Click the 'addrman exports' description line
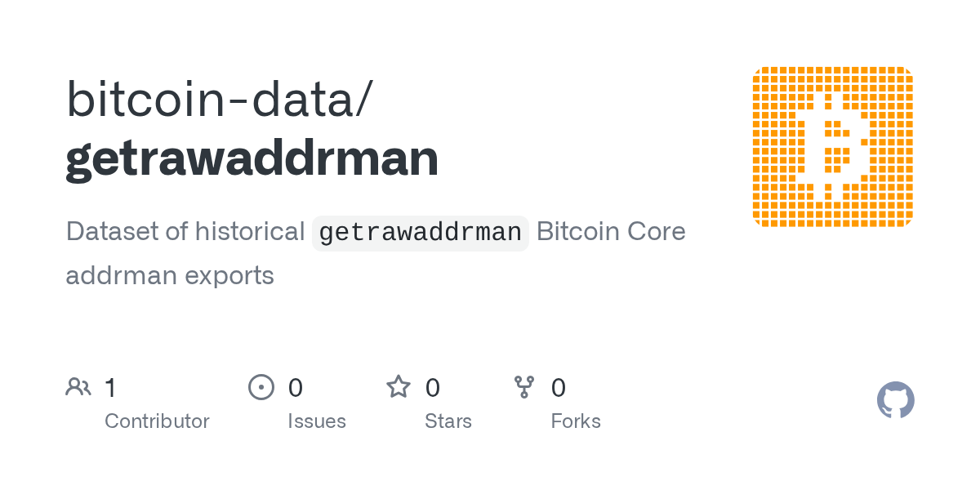Viewport: 980px width, 490px height. tap(170, 276)
